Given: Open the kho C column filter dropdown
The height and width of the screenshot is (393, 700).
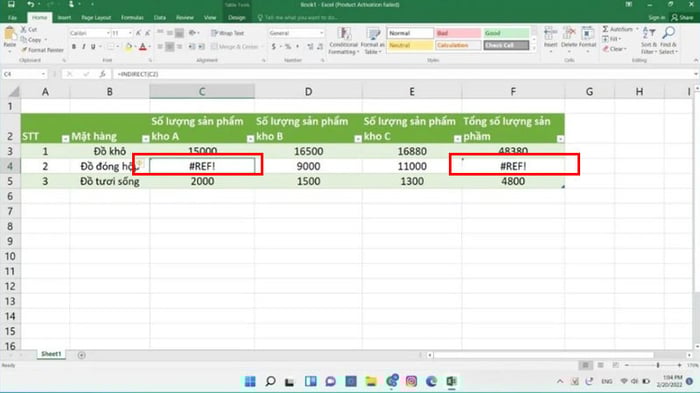Looking at the screenshot, I should pos(457,139).
